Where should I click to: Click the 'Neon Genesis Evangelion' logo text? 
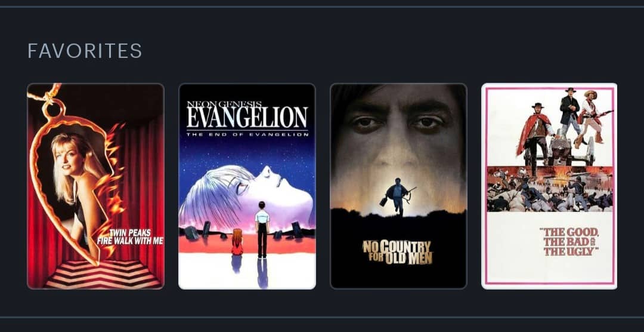(247, 115)
